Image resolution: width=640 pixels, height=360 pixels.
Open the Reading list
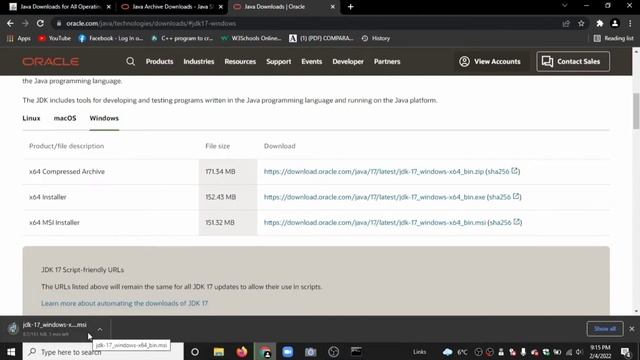[x=613, y=38]
